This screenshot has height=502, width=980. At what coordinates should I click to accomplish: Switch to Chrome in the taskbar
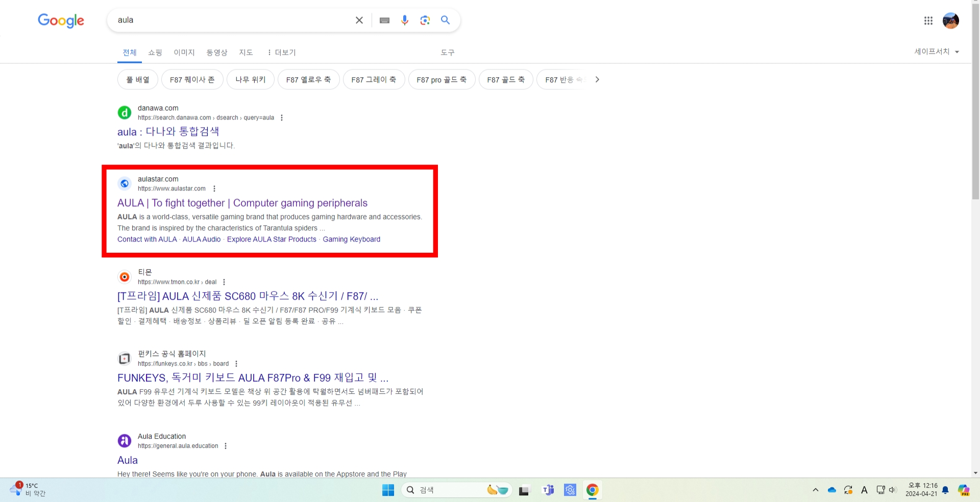(592, 490)
